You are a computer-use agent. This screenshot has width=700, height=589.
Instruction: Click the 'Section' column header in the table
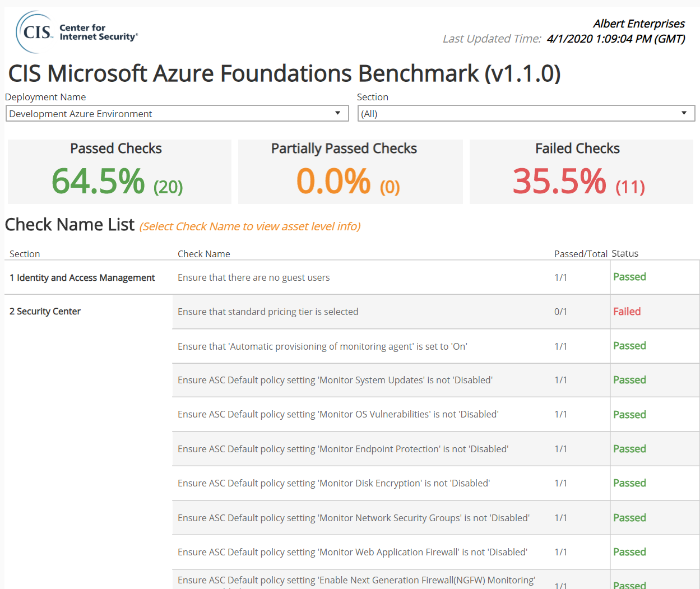click(25, 254)
